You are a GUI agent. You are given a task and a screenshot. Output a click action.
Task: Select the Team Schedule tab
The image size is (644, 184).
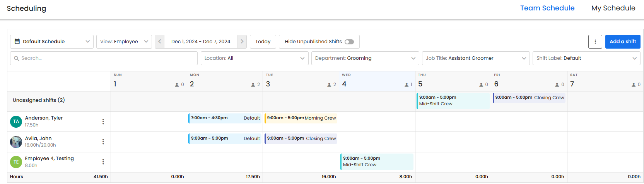coord(547,8)
